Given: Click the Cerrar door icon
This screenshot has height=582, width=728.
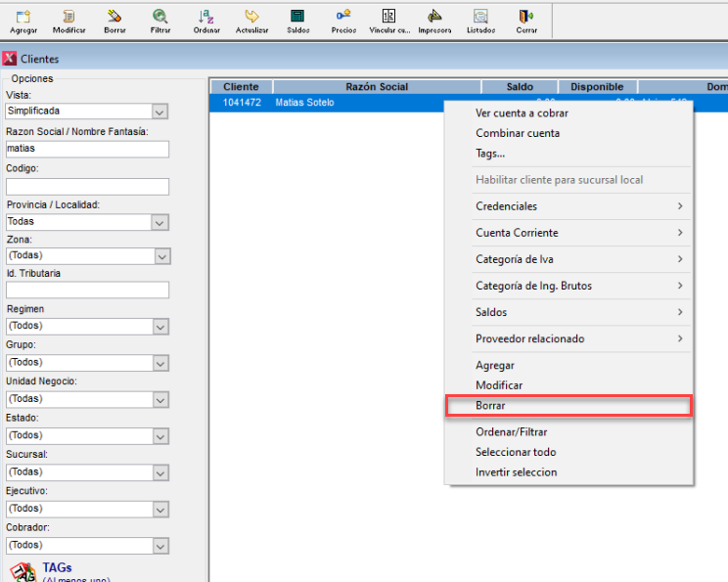Looking at the screenshot, I should pyautogui.click(x=526, y=17).
